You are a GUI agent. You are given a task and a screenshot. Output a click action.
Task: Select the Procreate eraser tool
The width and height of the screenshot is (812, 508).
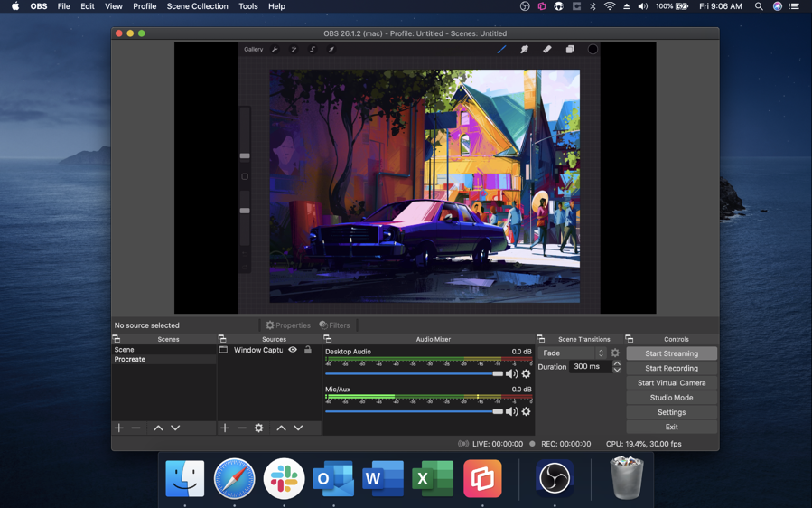coord(546,49)
